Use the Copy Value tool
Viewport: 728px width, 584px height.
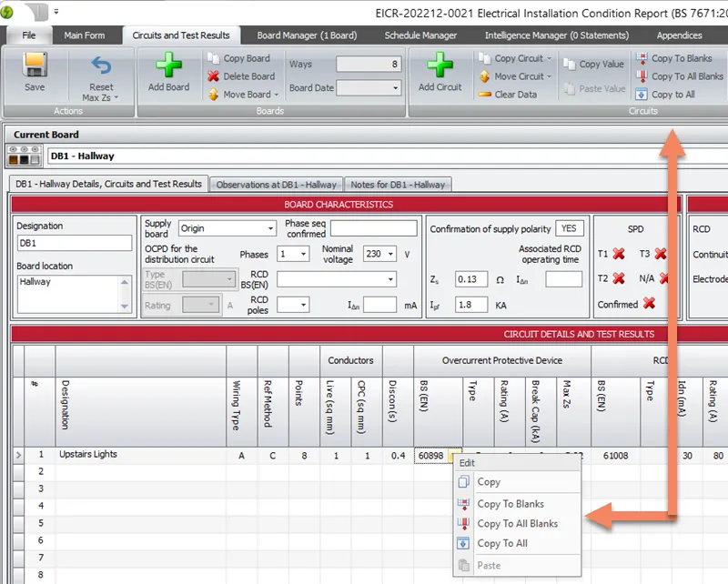(594, 65)
